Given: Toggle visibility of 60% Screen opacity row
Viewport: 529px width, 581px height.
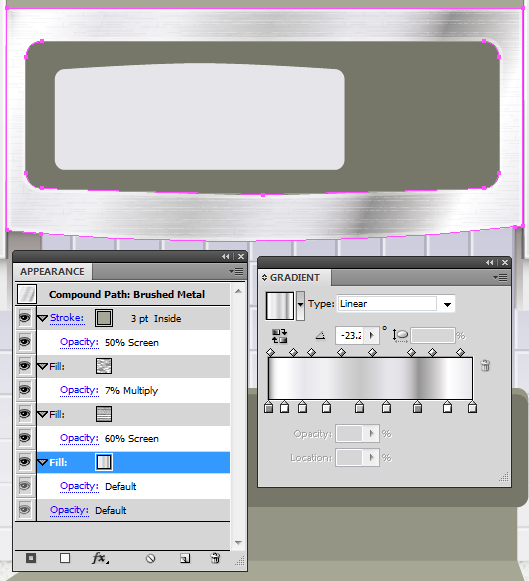Looking at the screenshot, I should tap(24, 438).
